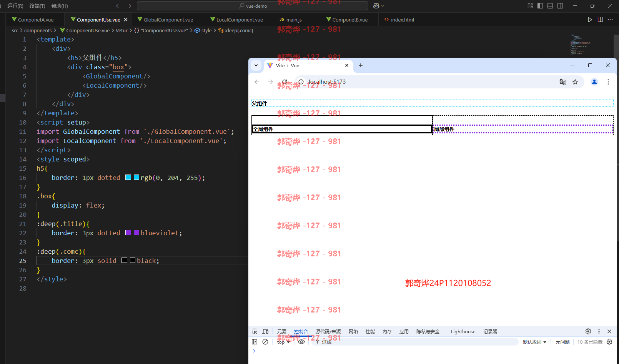Toggle the secondary side bar in VS Code

click(560, 6)
